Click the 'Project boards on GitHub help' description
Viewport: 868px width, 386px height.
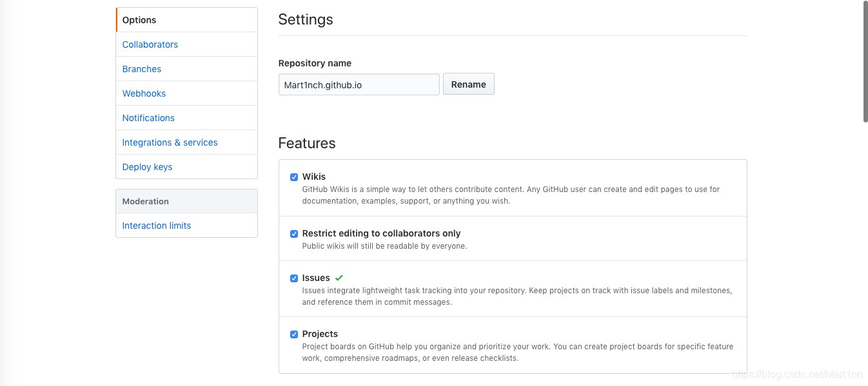[x=518, y=352]
